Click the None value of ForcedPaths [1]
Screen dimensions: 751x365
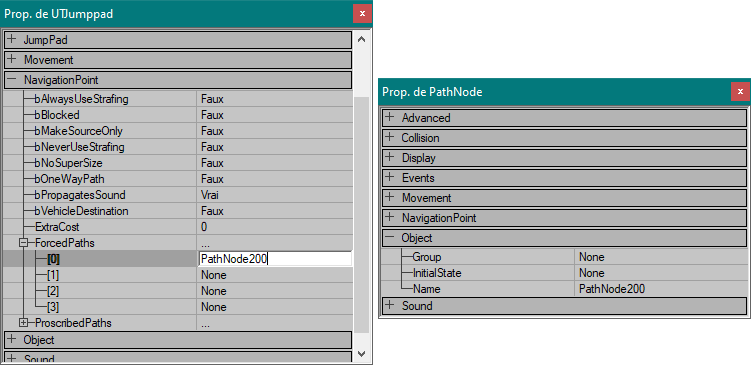214,275
